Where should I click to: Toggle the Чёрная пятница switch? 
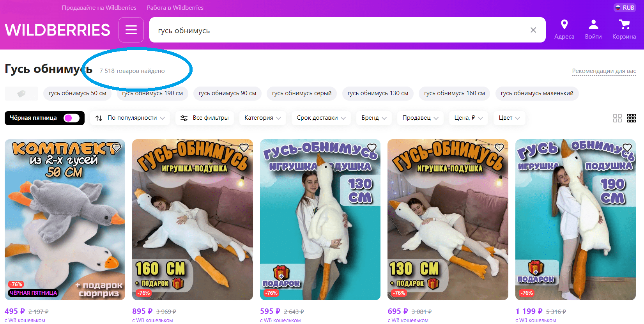click(71, 118)
